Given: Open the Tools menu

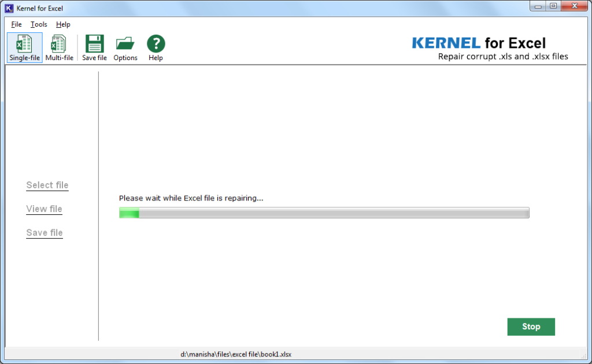Looking at the screenshot, I should pos(39,24).
